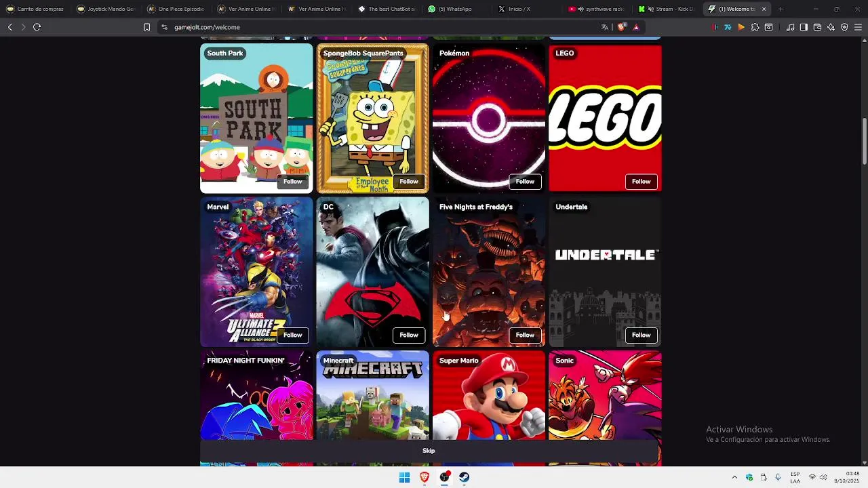
Task: Open the red-blue bar extension icon
Action: [x=715, y=27]
